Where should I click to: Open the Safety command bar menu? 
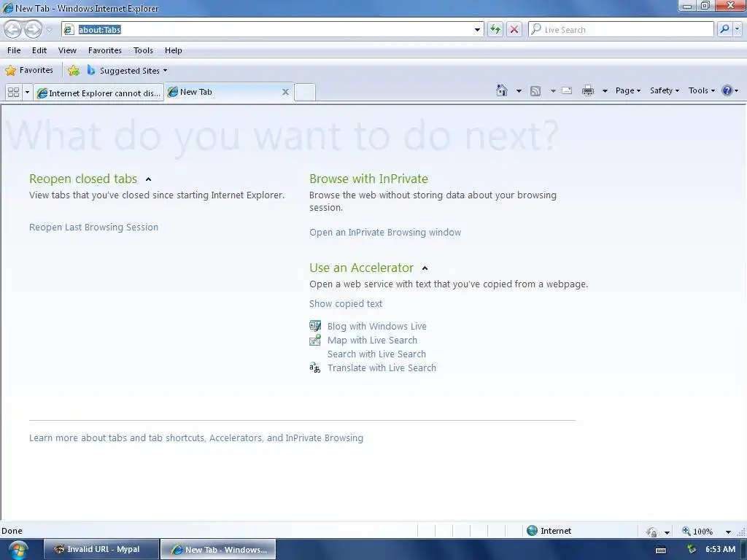click(x=665, y=90)
